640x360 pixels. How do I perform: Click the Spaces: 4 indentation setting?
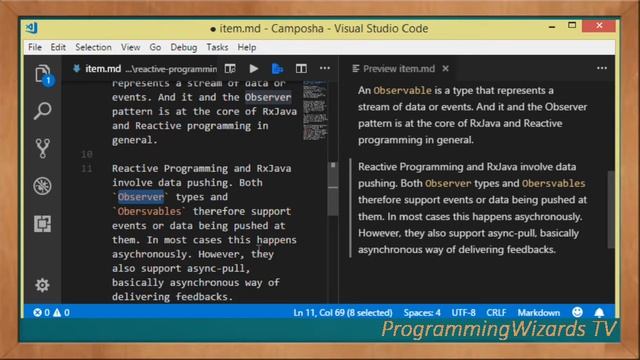click(x=422, y=313)
